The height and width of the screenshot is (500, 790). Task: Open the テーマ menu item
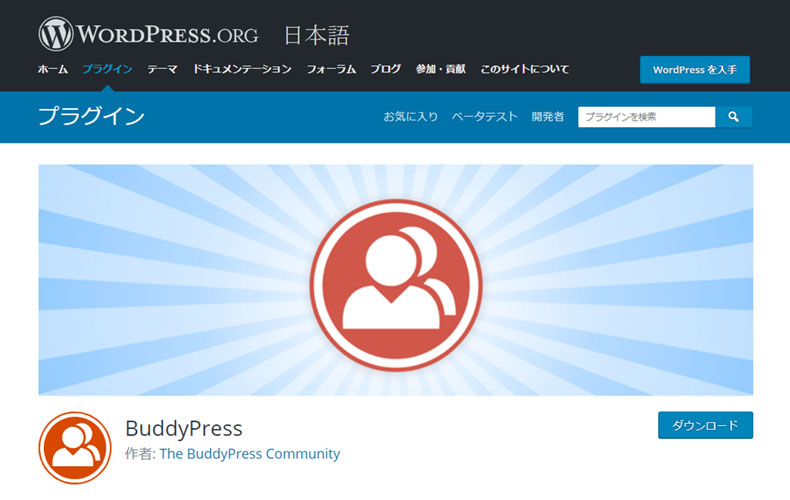click(162, 69)
